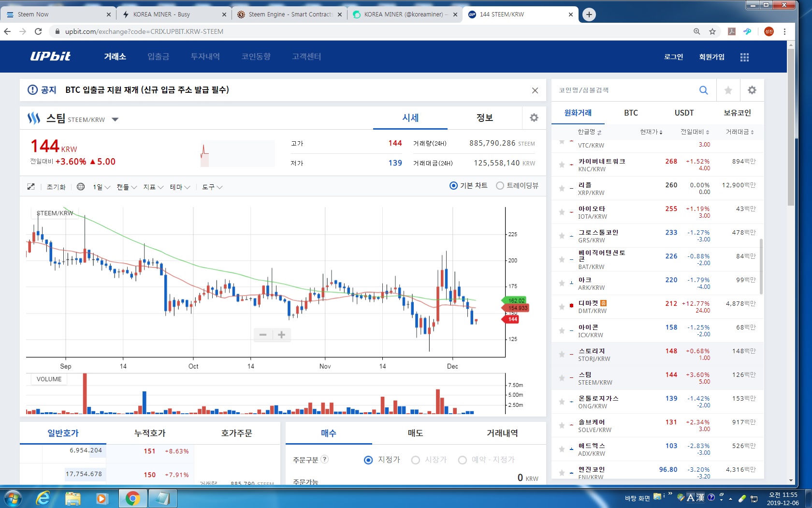Switch to USDT market tab
This screenshot has width=812, height=508.
(x=684, y=113)
